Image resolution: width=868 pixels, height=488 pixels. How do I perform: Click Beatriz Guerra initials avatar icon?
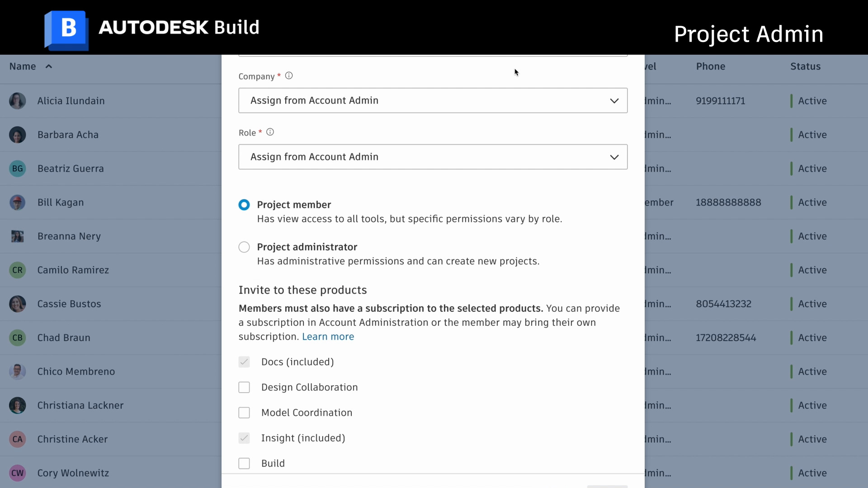click(17, 169)
